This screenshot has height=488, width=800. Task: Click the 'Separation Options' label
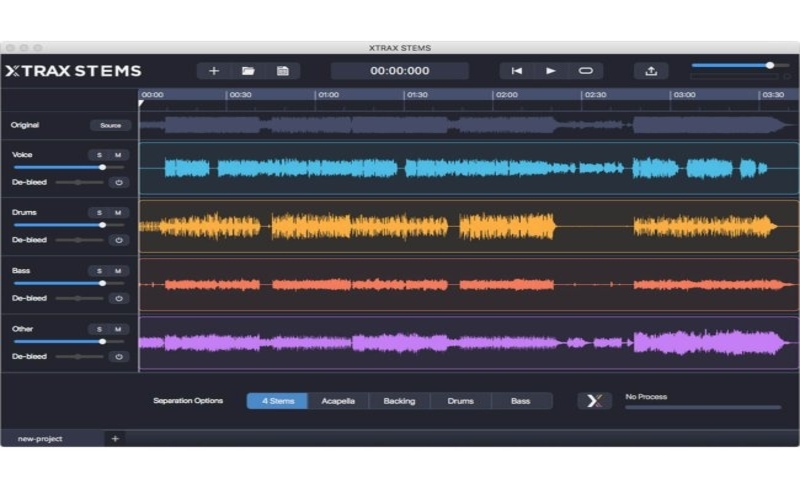(x=188, y=401)
